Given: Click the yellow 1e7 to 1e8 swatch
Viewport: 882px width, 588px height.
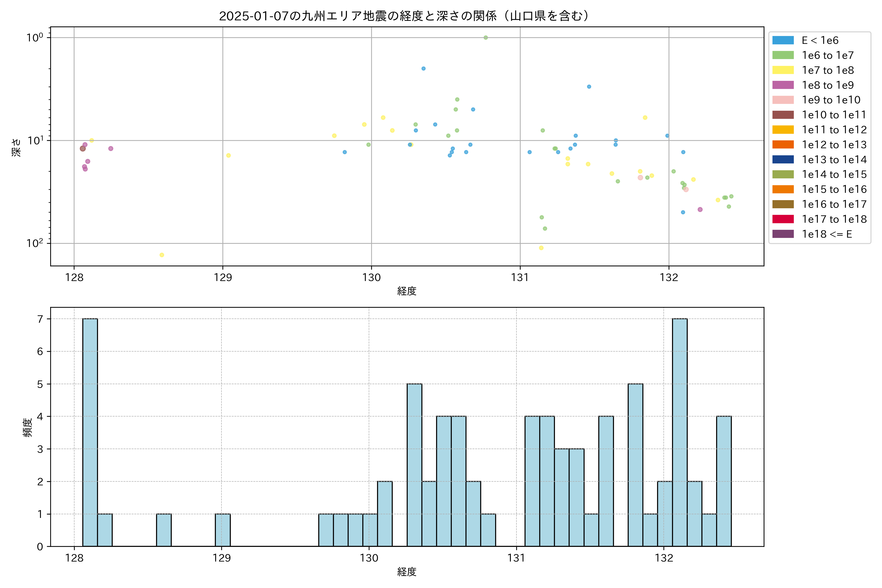Looking at the screenshot, I should click(x=783, y=70).
